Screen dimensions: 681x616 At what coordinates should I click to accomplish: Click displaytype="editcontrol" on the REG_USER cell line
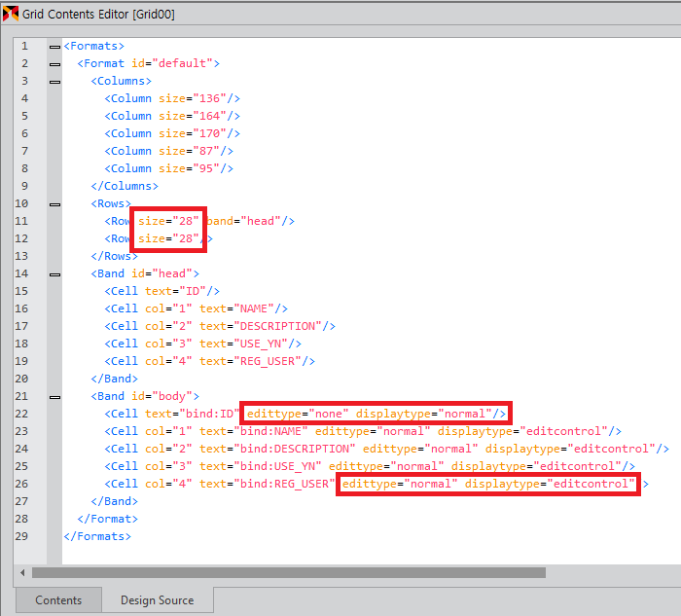550,484
